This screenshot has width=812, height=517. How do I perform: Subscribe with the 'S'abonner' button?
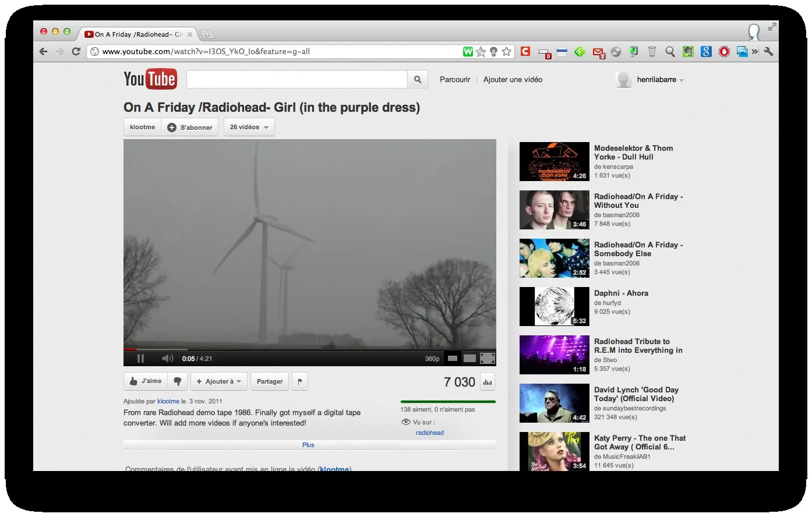point(190,127)
